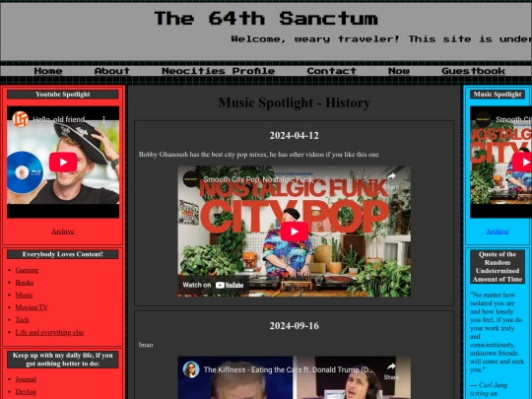Screen dimensions: 532x399
Task: Open the Journal link
Action: (x=26, y=379)
